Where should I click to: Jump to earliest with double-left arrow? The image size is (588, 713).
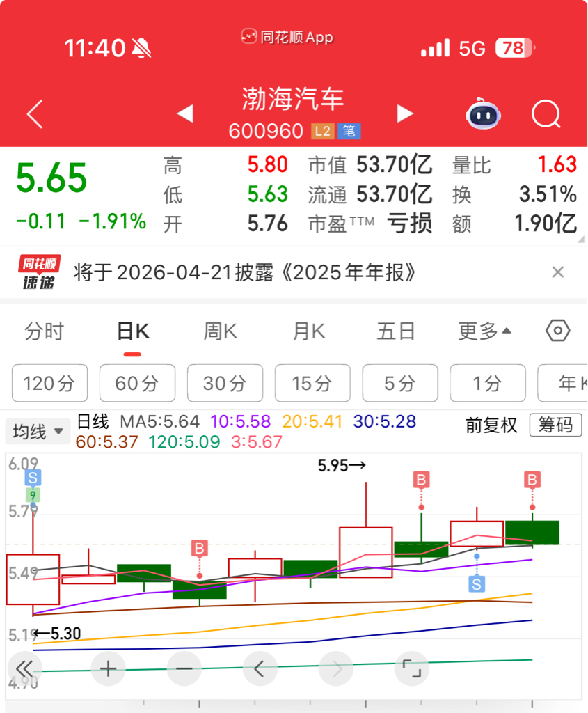click(24, 669)
